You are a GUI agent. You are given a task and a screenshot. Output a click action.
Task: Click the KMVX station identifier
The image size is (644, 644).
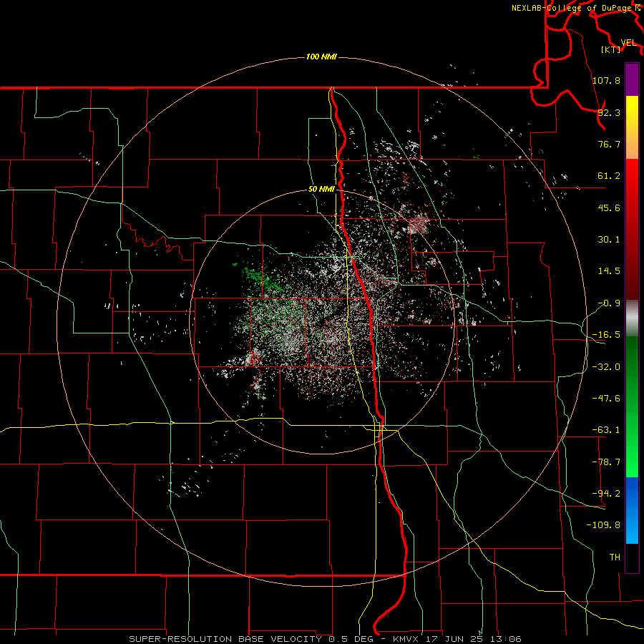coord(407,639)
